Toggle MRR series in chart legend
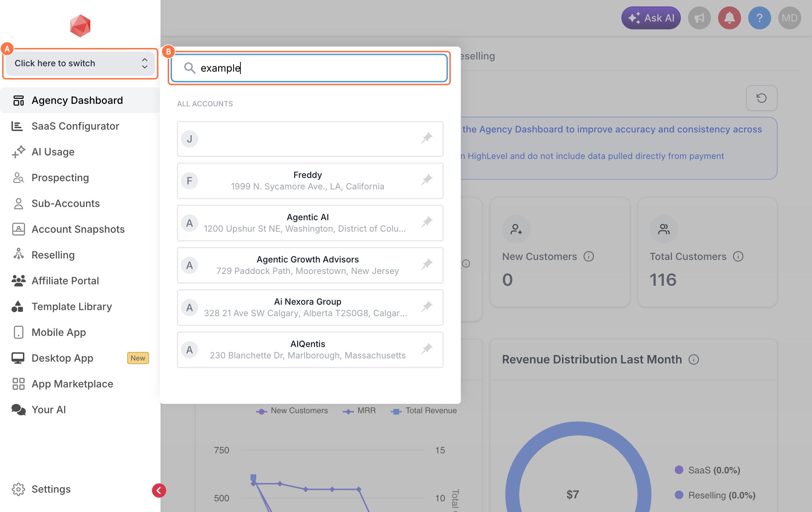This screenshot has width=812, height=512. pos(359,411)
